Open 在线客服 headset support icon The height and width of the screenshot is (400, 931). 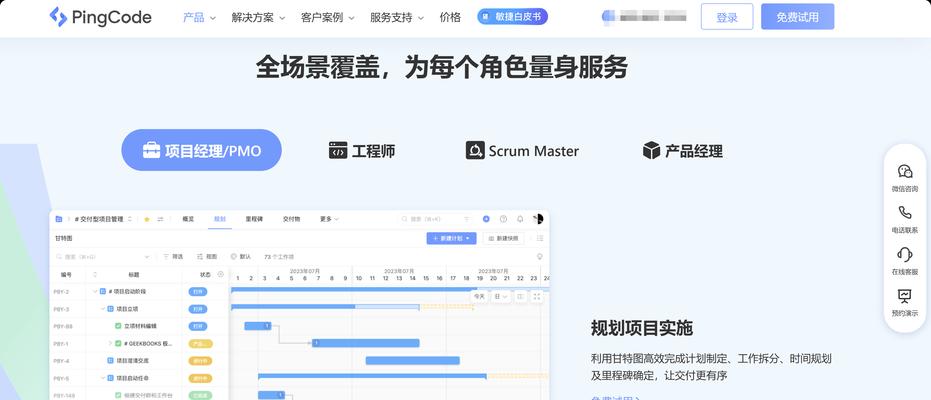tap(904, 254)
